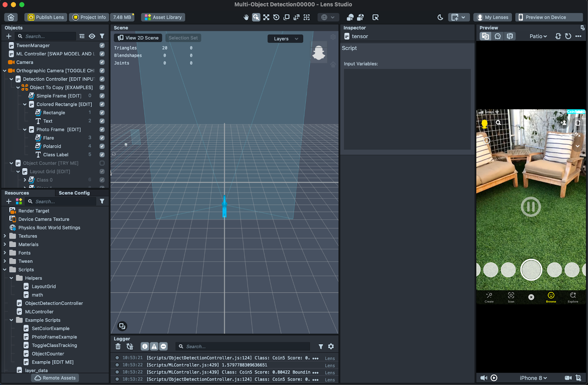Switch to the Scene Config tab
The image size is (588, 385).
[x=74, y=193]
